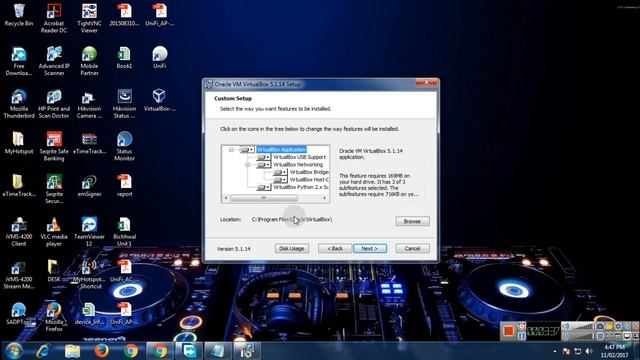Go back with the < Back button
This screenshot has height=360, width=640.
click(335, 249)
